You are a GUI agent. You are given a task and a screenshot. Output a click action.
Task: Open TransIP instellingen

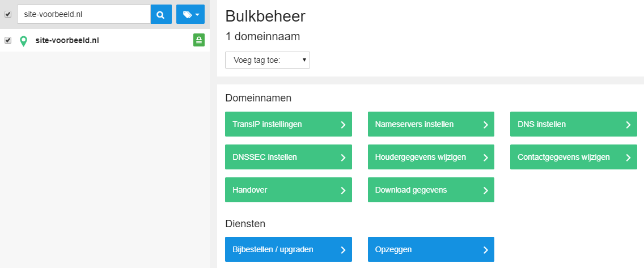(289, 124)
